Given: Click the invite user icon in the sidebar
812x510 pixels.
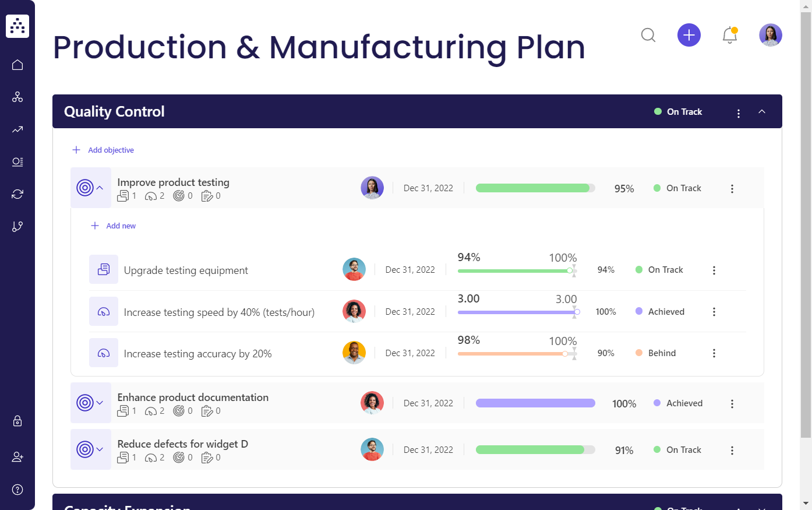Looking at the screenshot, I should point(17,456).
